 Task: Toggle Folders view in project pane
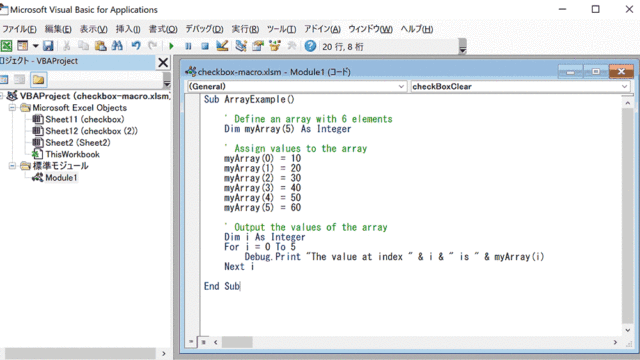point(38,80)
